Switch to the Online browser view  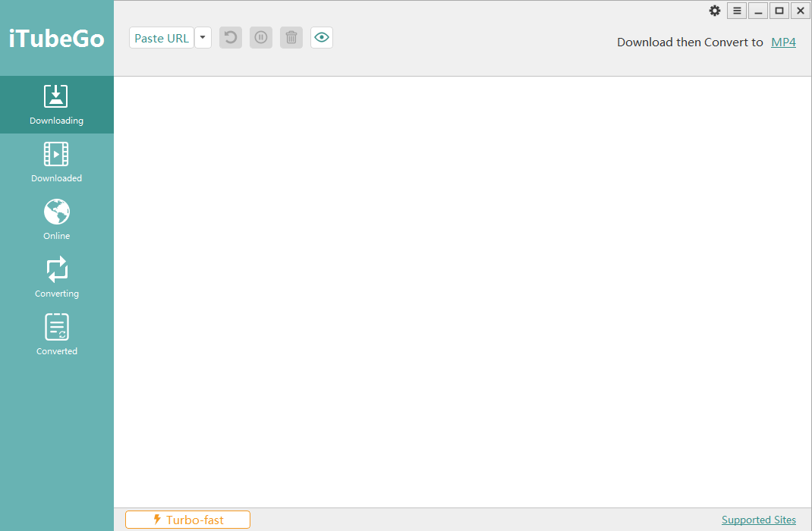[x=56, y=218]
